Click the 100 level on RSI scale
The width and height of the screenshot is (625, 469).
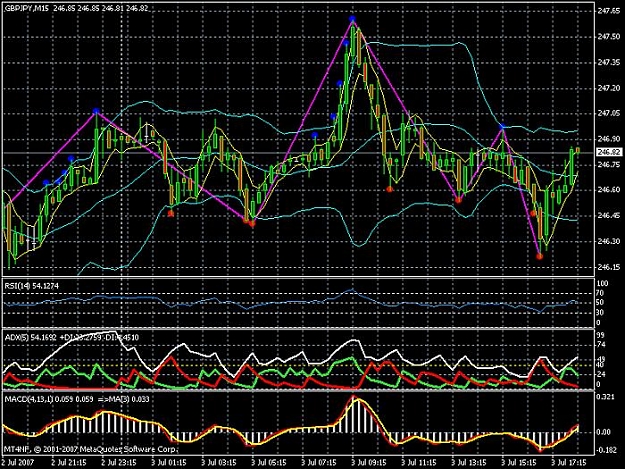tap(603, 284)
